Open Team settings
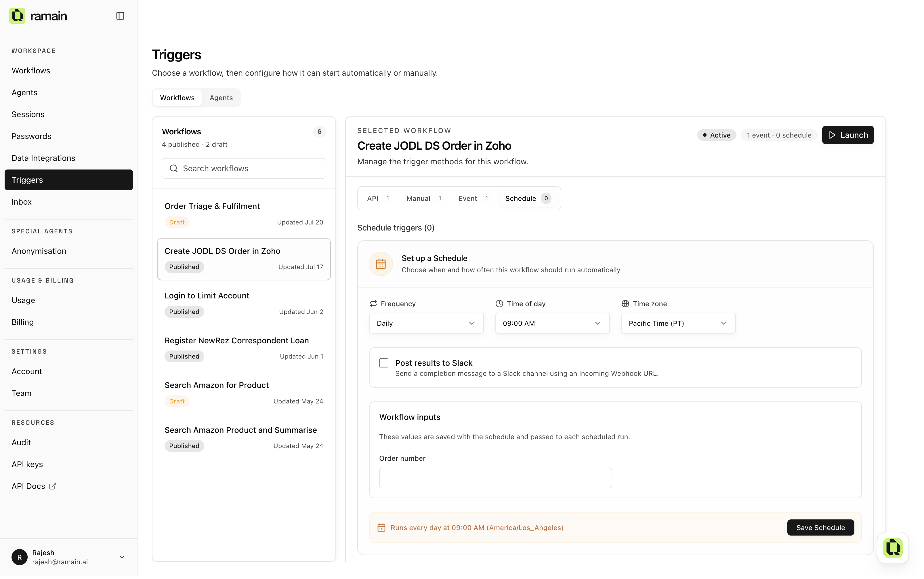924x579 pixels. point(69,394)
